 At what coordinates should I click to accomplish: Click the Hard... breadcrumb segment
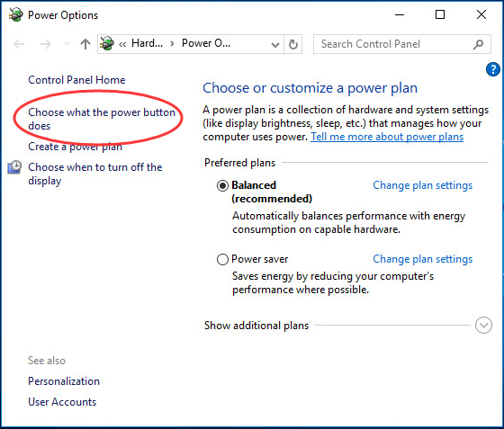(147, 43)
